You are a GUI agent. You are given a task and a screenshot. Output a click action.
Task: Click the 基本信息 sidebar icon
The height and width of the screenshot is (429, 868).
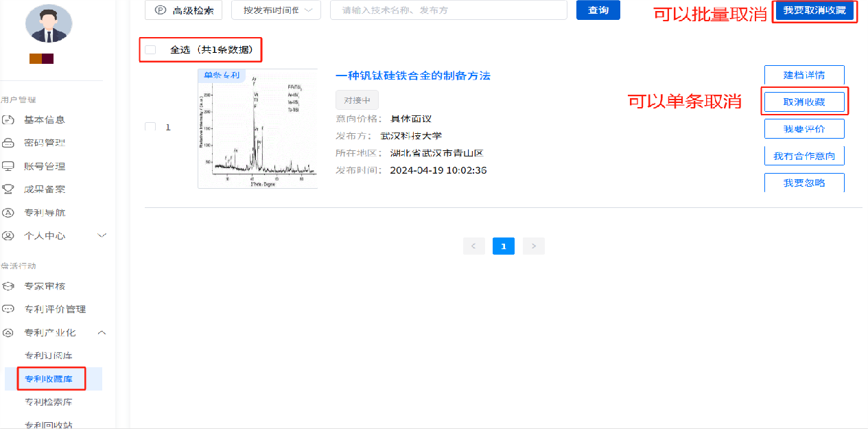pos(9,120)
